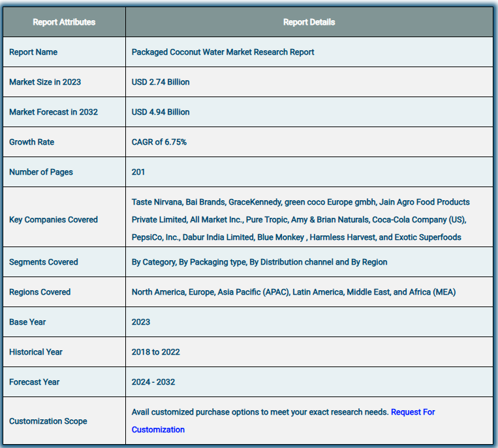Select the Forecast Year label

tap(35, 382)
